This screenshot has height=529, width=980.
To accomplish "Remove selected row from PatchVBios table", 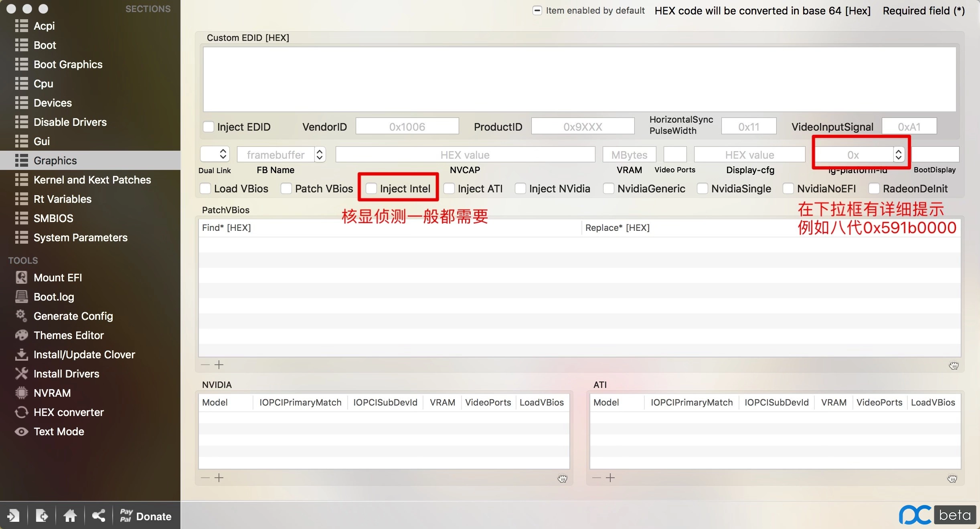I will click(205, 365).
